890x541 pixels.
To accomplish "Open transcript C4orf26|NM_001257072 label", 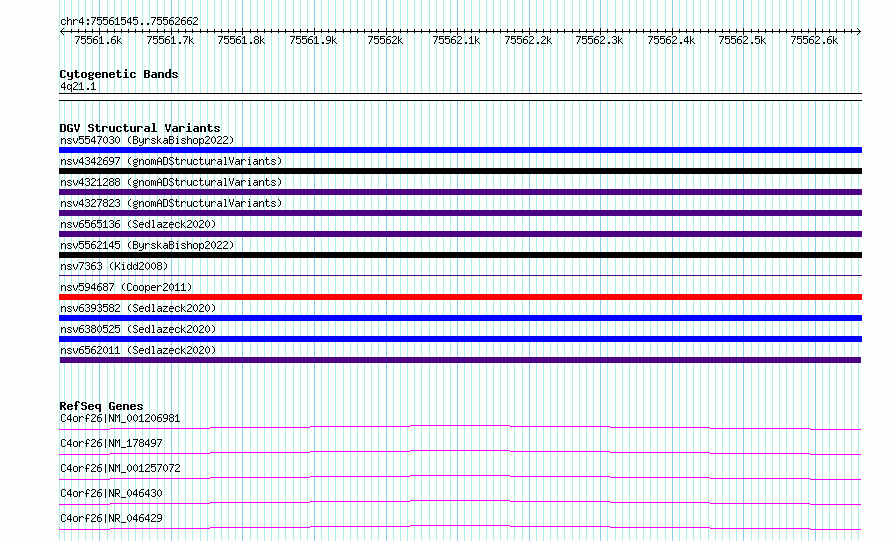I will tap(120, 468).
